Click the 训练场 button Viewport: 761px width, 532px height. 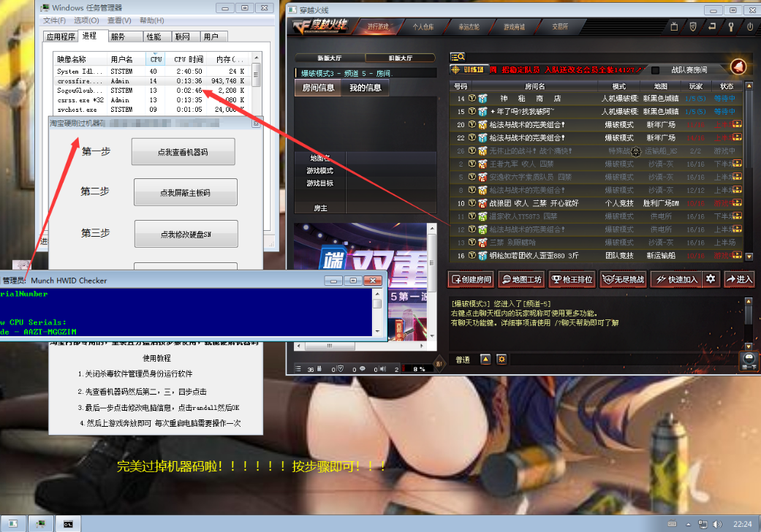[x=469, y=70]
